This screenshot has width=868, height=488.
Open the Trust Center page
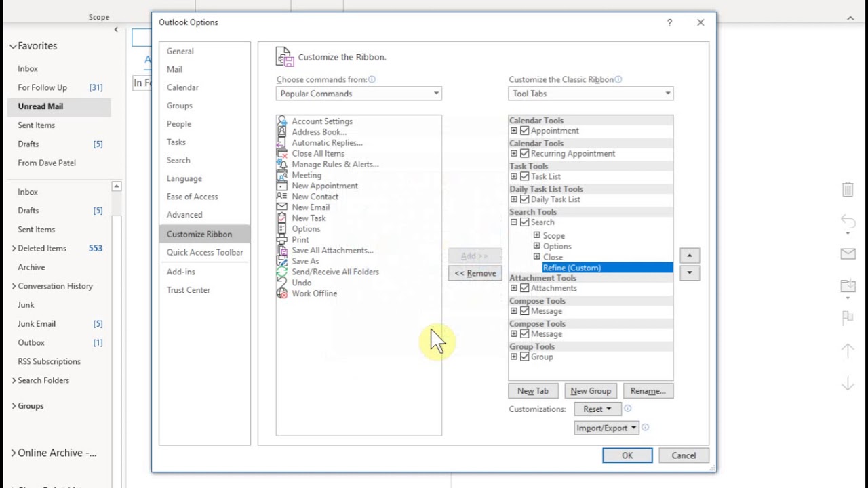pos(189,290)
